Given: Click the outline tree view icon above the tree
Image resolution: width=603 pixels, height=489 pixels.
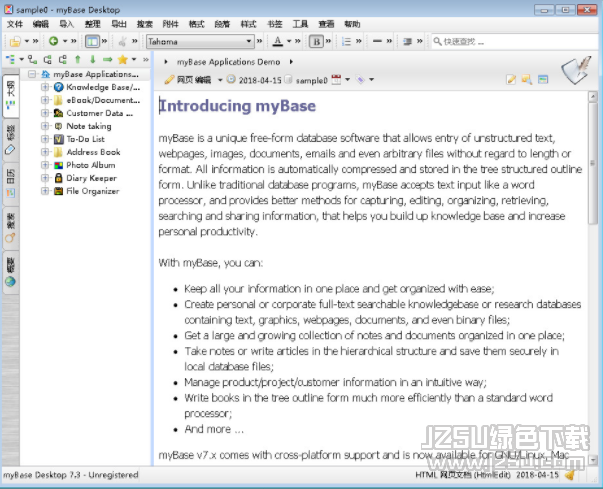Looking at the screenshot, I should tap(10, 60).
